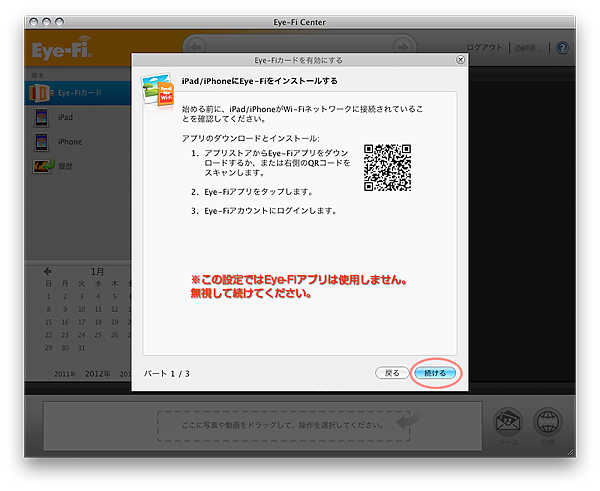
Task: Click the パート 1 / 3 step label
Action: pyautogui.click(x=166, y=374)
